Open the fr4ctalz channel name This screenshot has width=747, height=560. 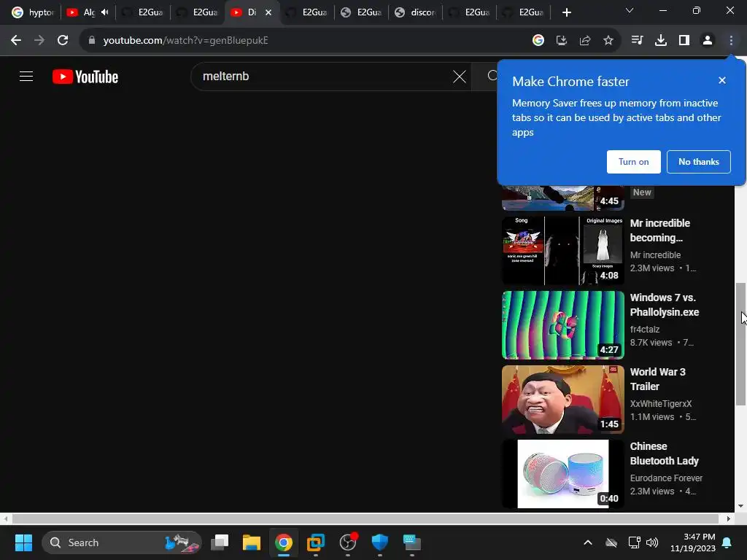(645, 329)
